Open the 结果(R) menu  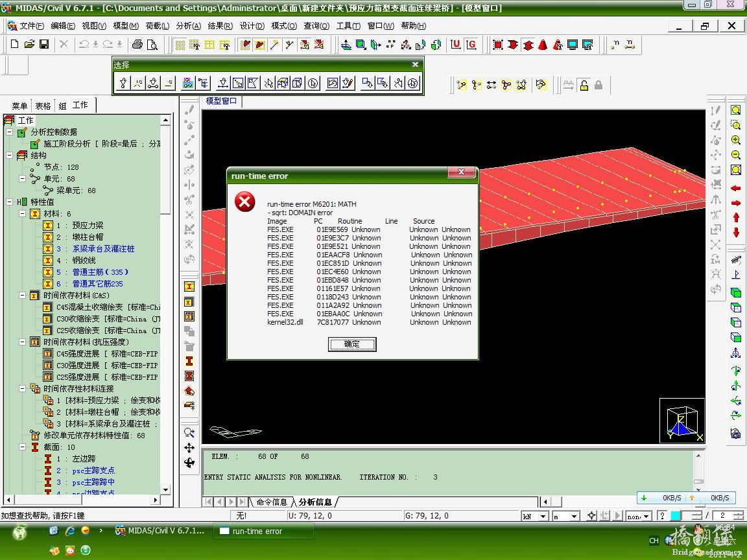click(x=220, y=26)
